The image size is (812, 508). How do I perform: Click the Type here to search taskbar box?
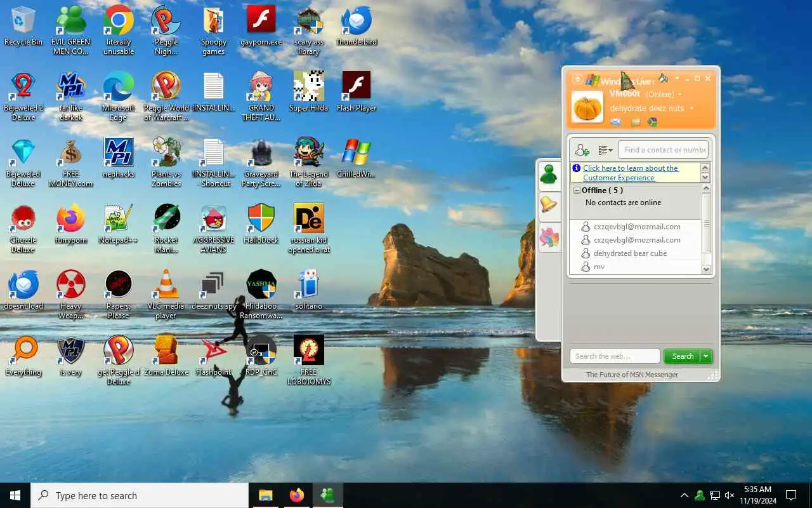tap(140, 495)
